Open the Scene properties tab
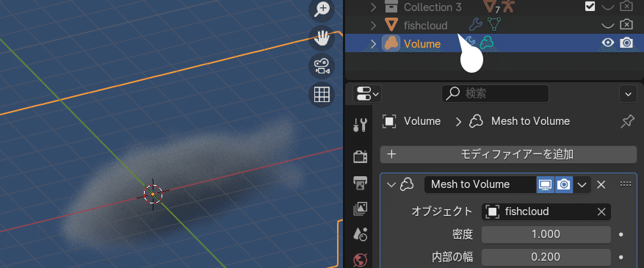This screenshot has width=644, height=268. (x=361, y=234)
